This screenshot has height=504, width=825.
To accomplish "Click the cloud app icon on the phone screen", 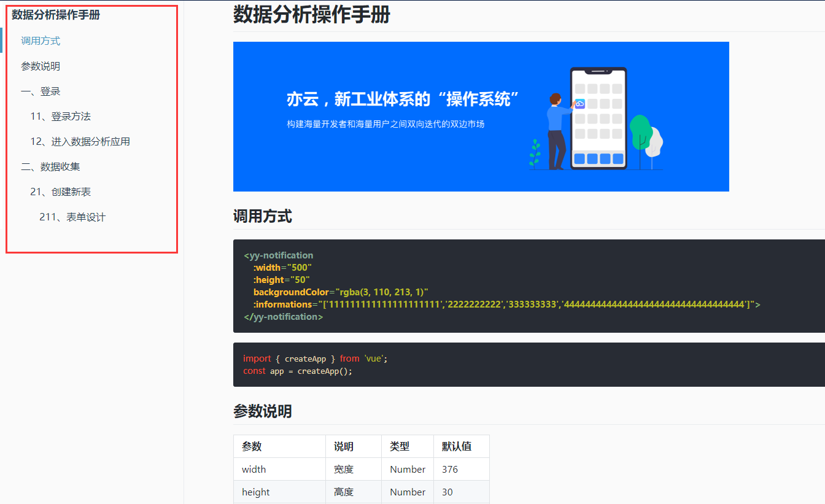I will click(x=579, y=104).
